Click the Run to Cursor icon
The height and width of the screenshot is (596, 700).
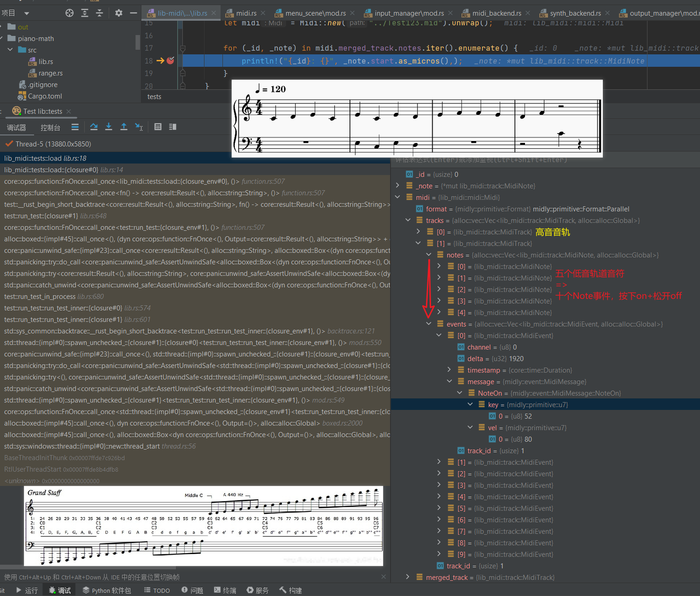pyautogui.click(x=139, y=127)
